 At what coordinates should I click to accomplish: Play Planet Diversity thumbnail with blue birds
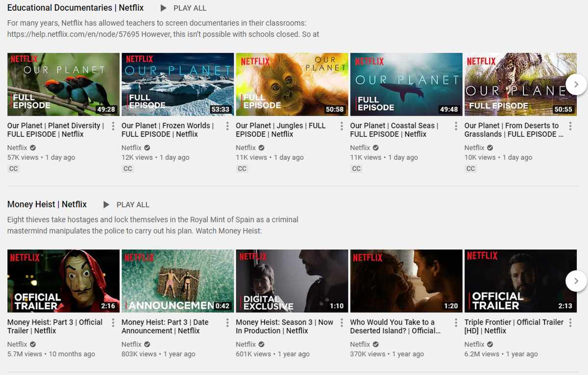[63, 84]
